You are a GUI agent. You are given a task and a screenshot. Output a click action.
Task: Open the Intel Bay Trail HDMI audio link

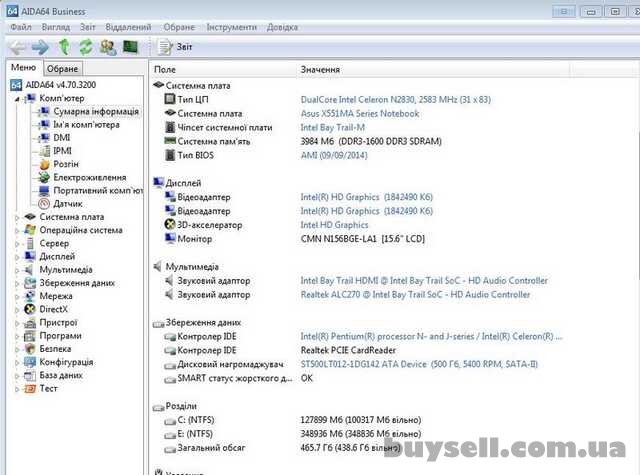424,281
